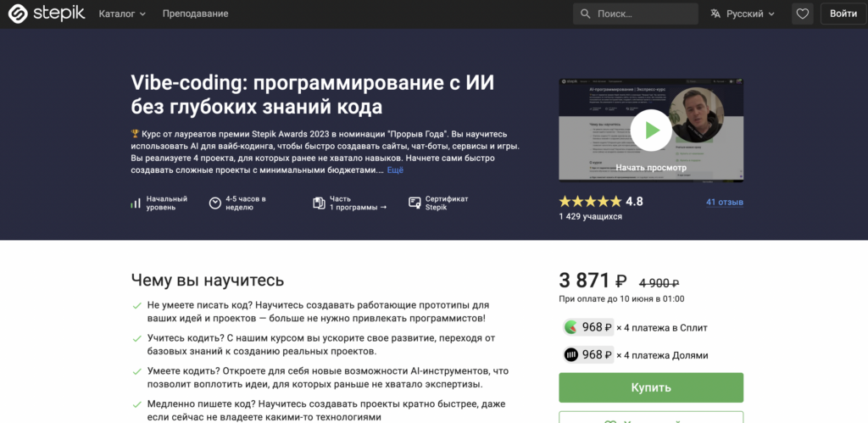Click the crossed-out 4 900 ₽ price

coord(659,283)
